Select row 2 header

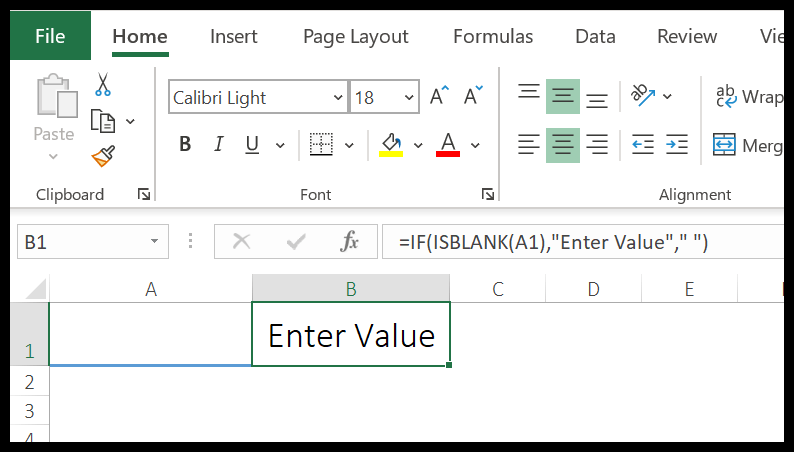pos(30,382)
